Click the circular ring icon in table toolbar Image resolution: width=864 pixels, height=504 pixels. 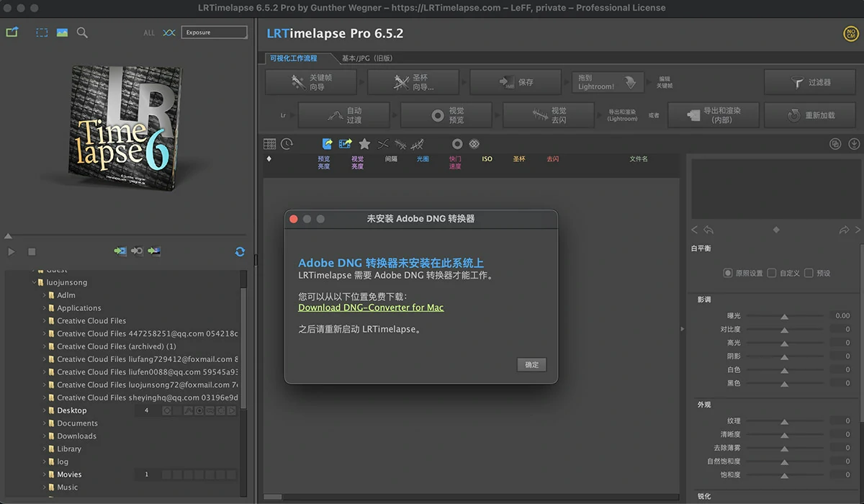456,144
